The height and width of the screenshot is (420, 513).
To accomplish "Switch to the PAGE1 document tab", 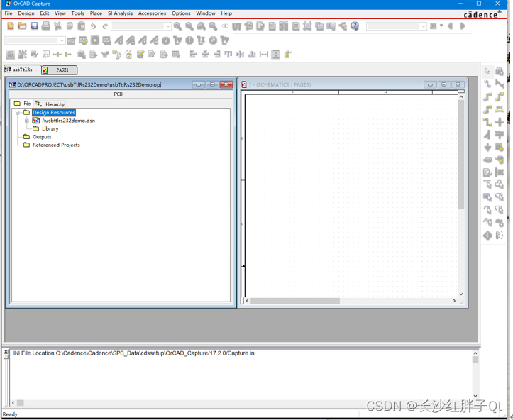I will [60, 70].
